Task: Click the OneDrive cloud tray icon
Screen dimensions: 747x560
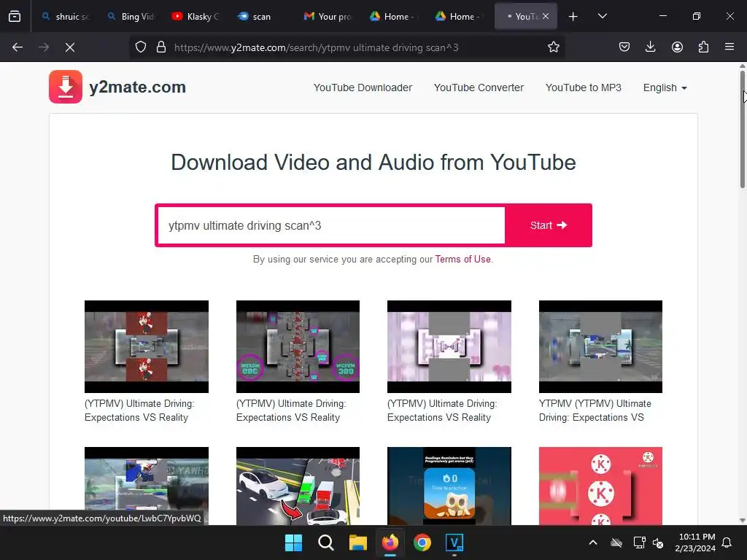Action: (x=616, y=542)
